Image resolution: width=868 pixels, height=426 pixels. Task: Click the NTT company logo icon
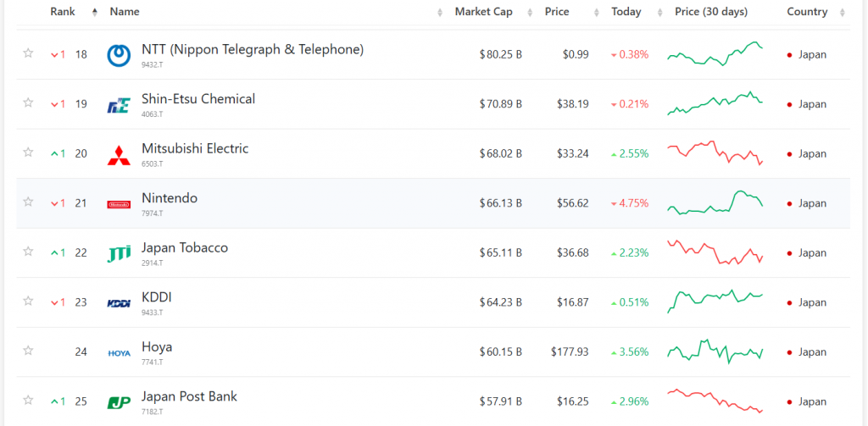[x=119, y=55]
